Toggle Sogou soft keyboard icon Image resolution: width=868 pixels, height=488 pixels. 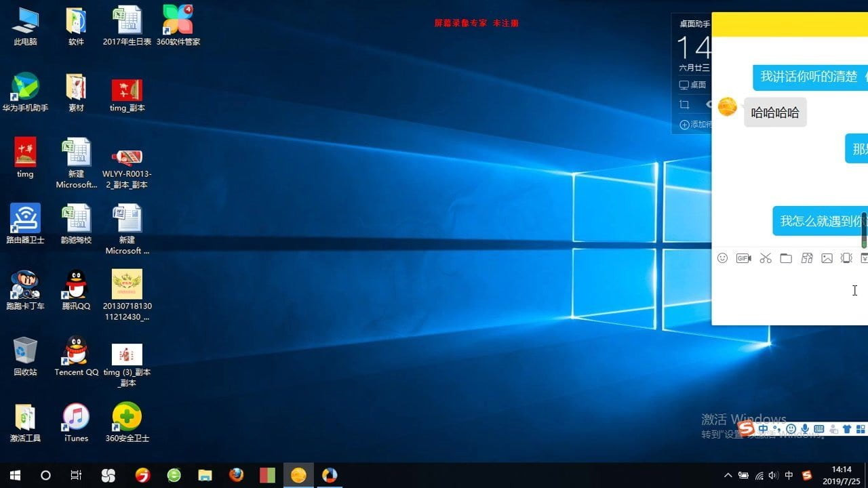[x=818, y=429]
